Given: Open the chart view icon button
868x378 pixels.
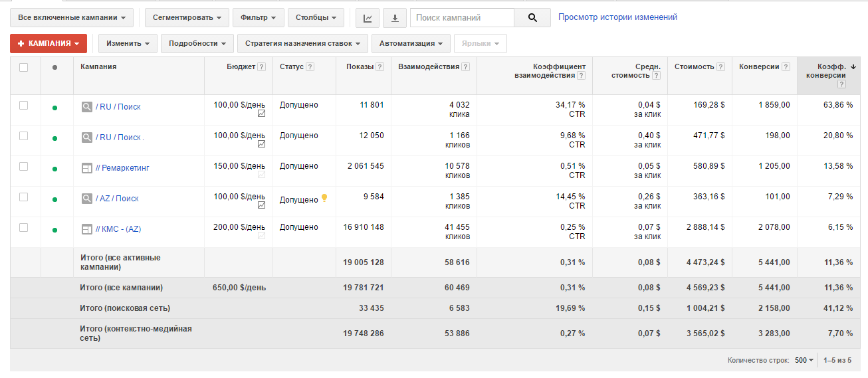Looking at the screenshot, I should click(368, 18).
